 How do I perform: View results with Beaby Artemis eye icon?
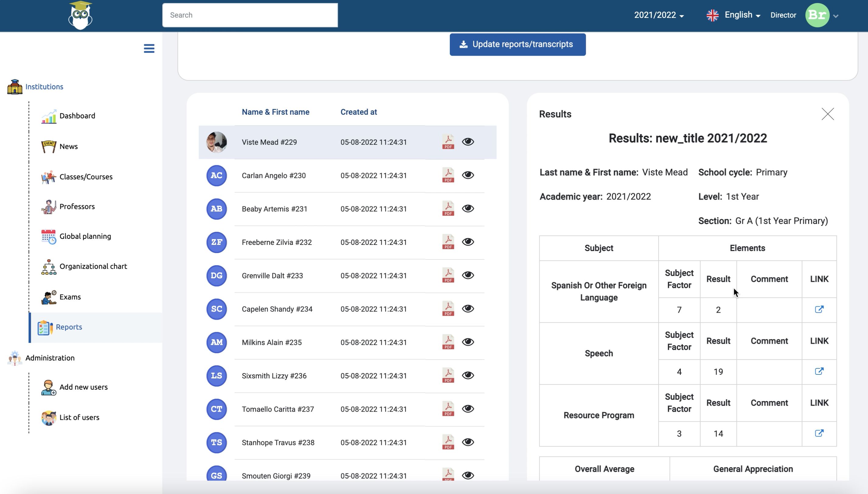pos(467,209)
